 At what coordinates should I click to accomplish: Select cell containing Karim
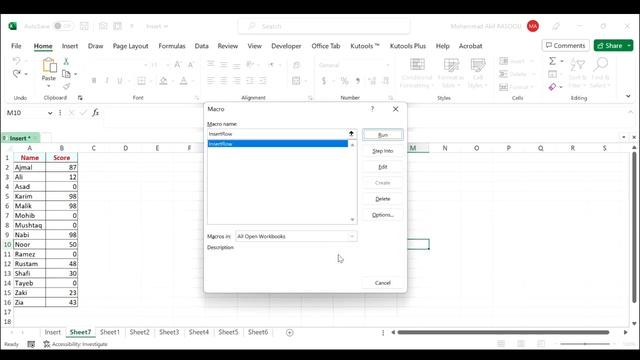tap(29, 196)
